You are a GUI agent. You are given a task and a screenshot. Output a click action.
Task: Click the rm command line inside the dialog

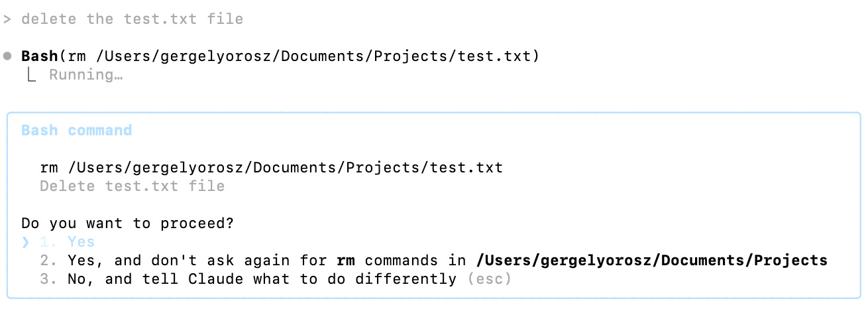coord(272,168)
